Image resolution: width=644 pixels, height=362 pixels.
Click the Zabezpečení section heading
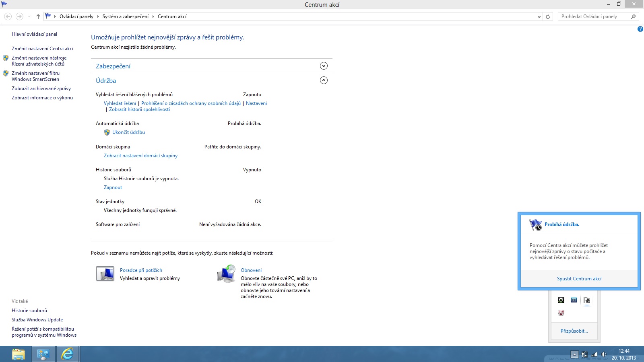[x=113, y=66]
